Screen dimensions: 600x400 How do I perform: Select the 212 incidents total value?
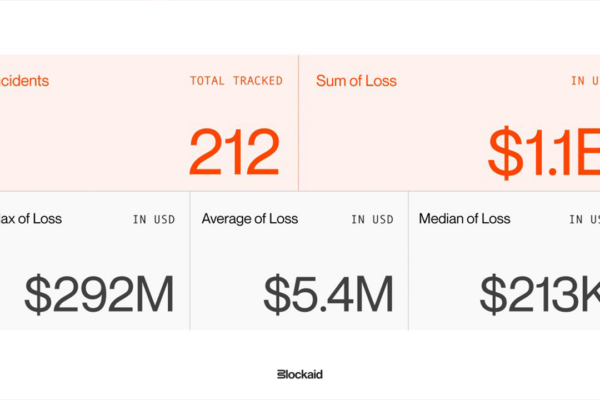(x=234, y=152)
